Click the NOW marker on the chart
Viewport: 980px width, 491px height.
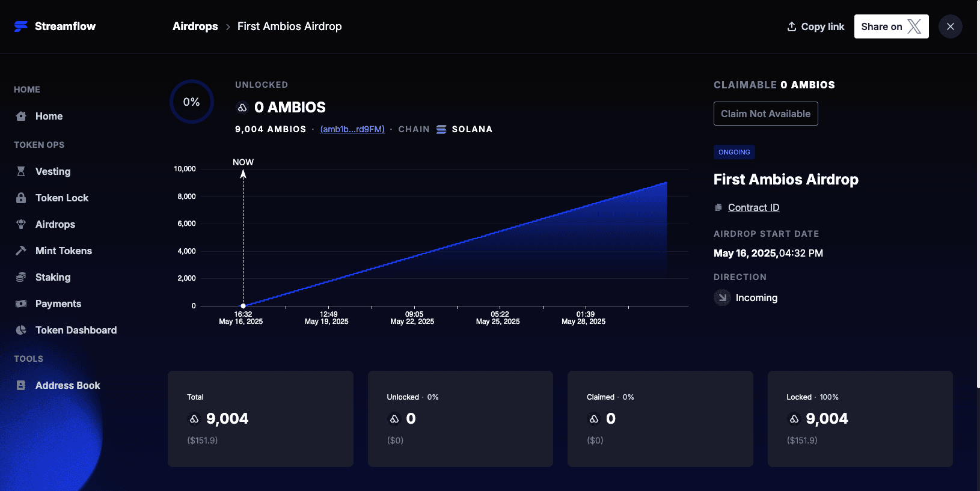click(x=243, y=162)
